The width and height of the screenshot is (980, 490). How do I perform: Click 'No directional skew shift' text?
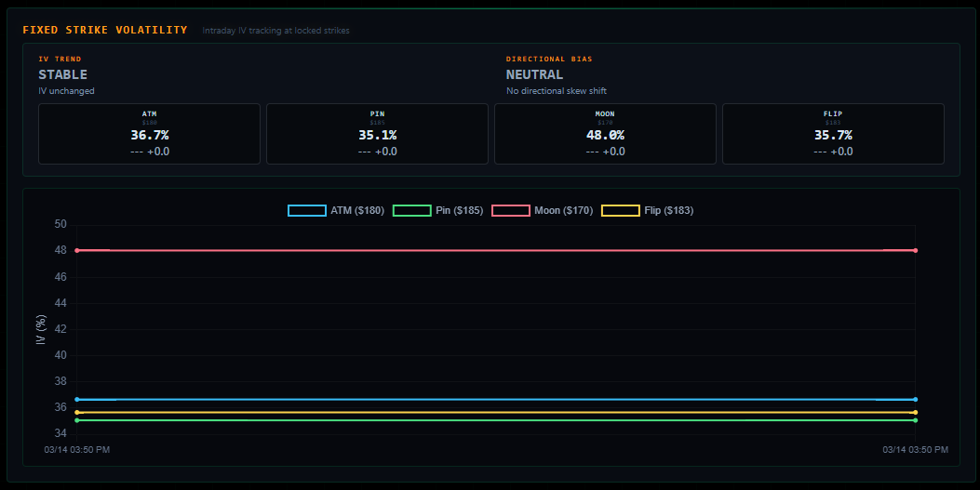click(557, 91)
